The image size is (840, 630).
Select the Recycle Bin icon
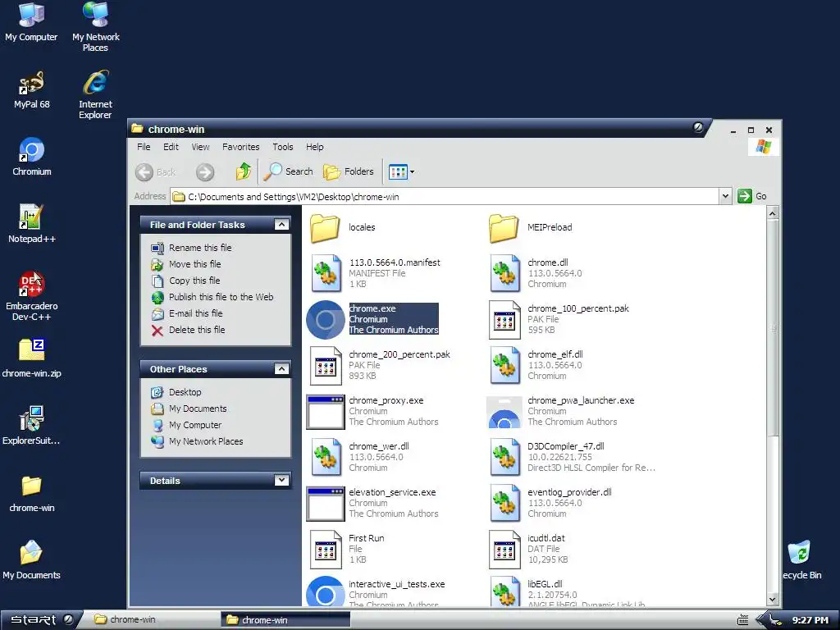tap(801, 559)
